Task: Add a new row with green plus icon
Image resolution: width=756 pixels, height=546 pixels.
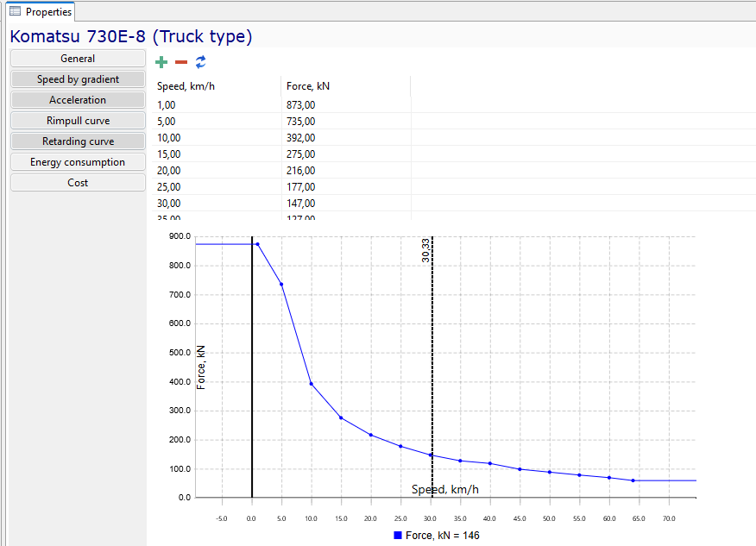Action: click(161, 62)
